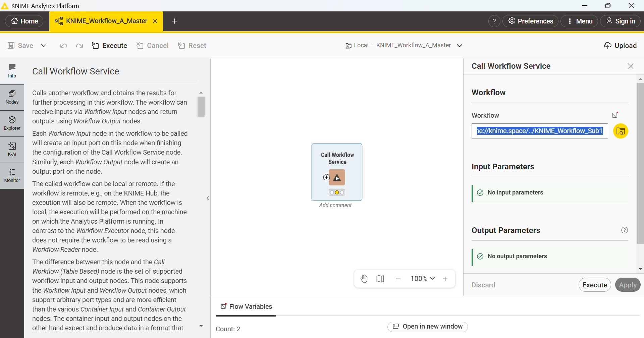
Task: Click the Workflow path input field
Action: coord(539,131)
